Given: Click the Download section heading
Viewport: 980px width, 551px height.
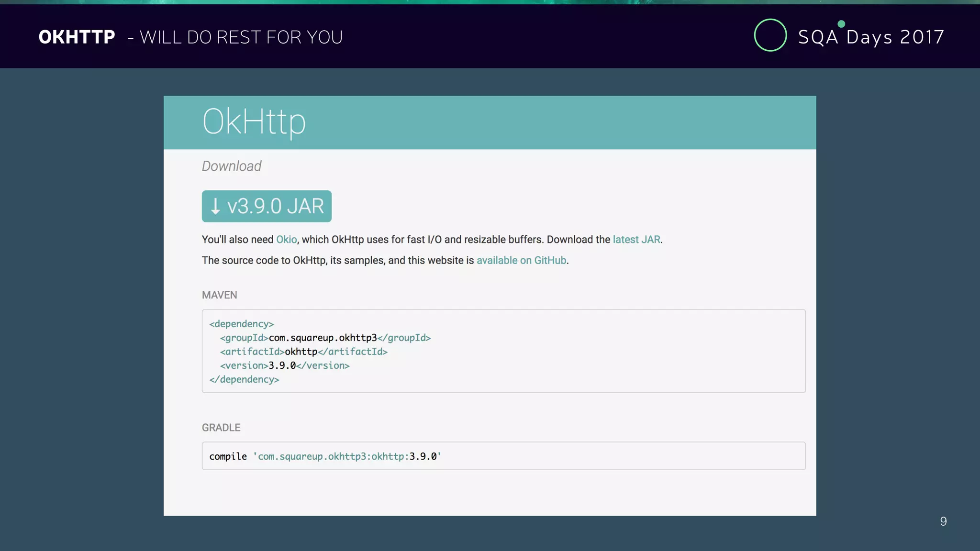Looking at the screenshot, I should tap(232, 166).
